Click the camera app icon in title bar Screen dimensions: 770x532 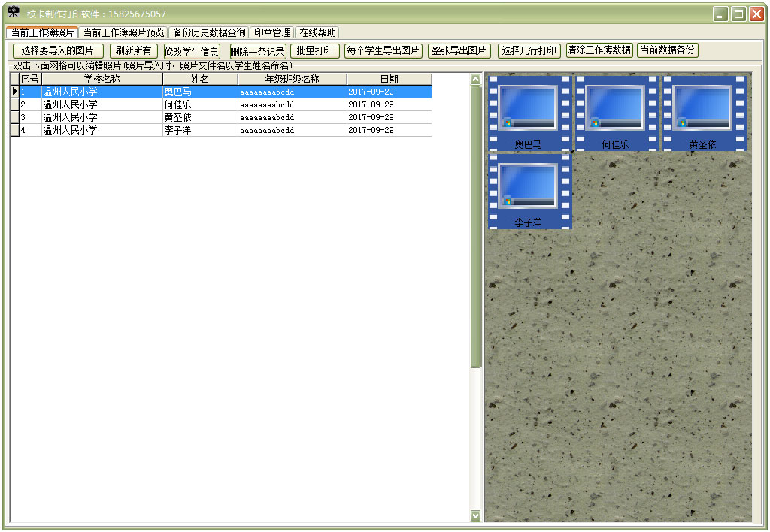coord(14,13)
